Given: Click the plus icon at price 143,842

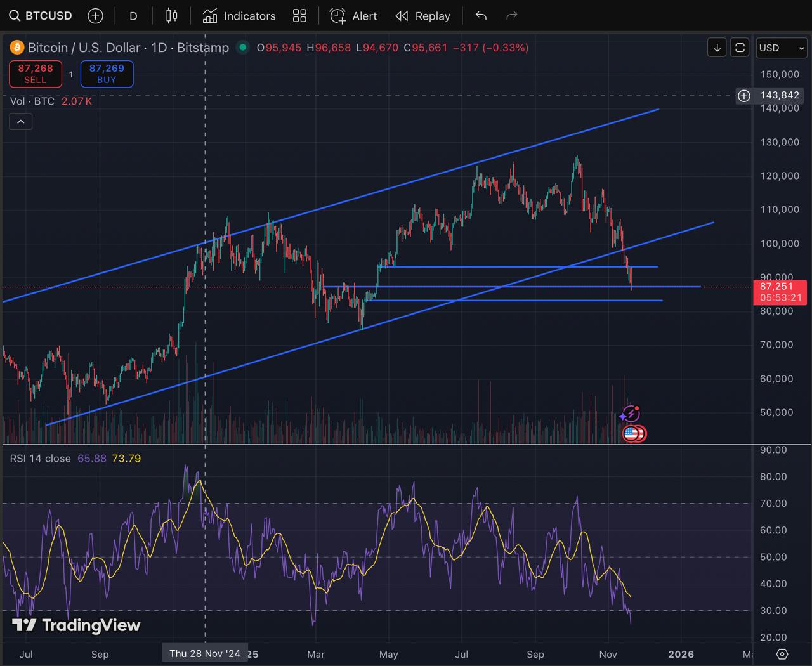Looking at the screenshot, I should pyautogui.click(x=744, y=96).
